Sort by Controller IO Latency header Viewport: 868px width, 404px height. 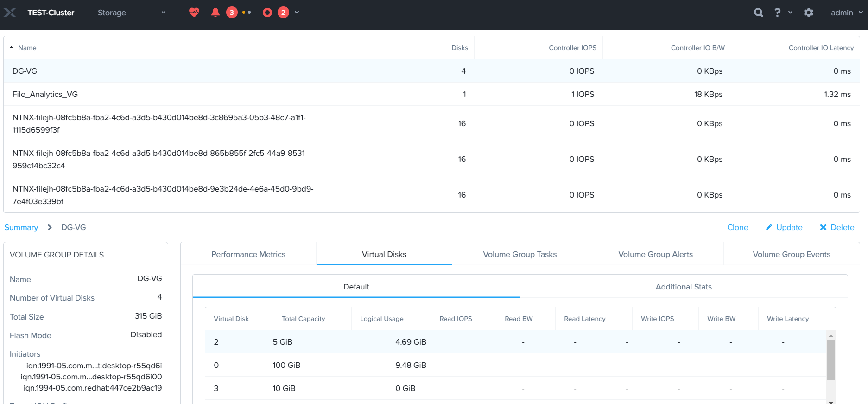pos(821,48)
